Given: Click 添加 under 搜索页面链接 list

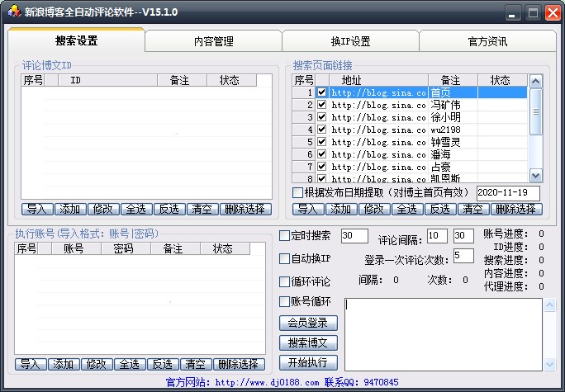Looking at the screenshot, I should pyautogui.click(x=341, y=209).
